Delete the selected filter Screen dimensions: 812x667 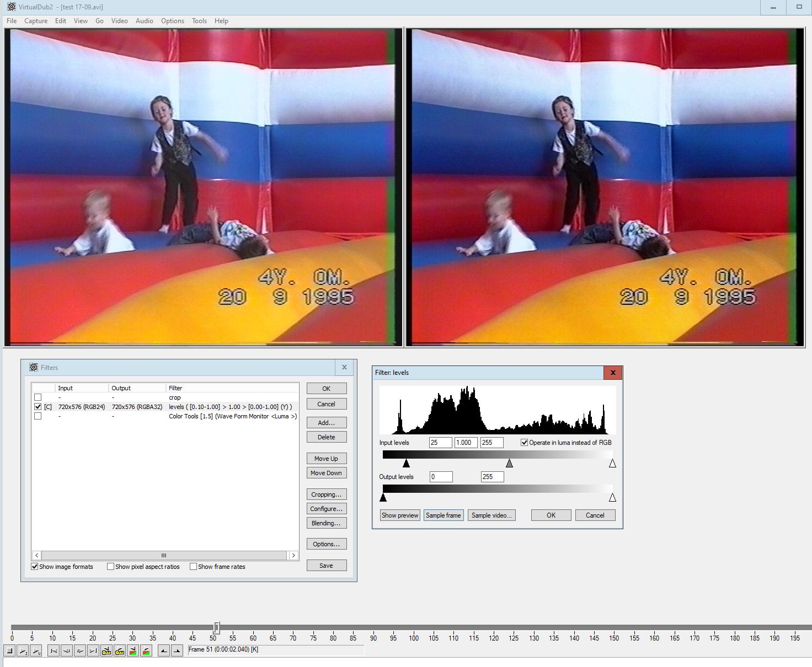(x=327, y=437)
